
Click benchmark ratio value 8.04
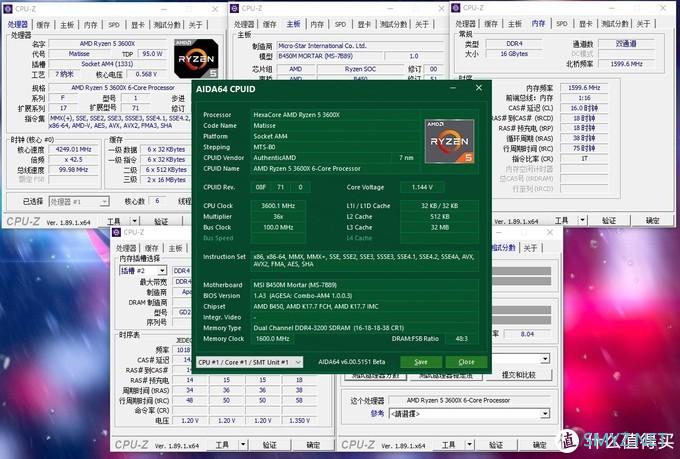click(527, 334)
